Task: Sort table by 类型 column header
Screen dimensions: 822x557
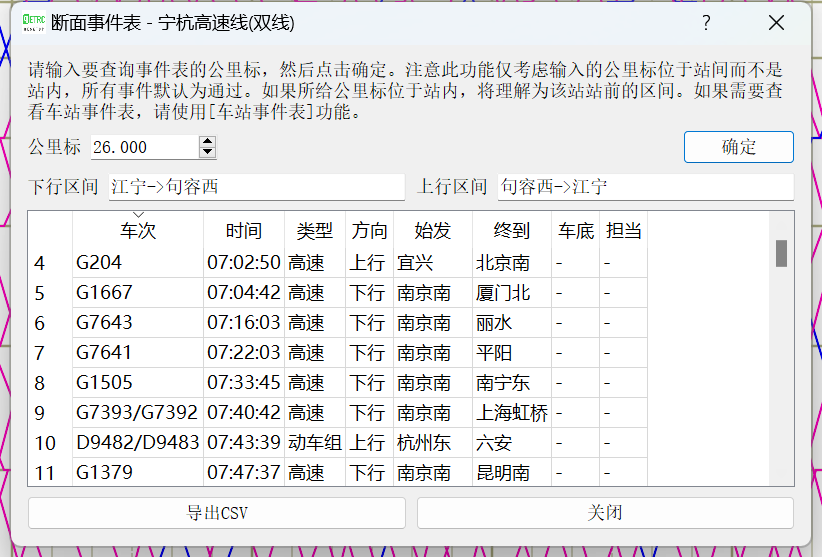Action: (x=315, y=230)
